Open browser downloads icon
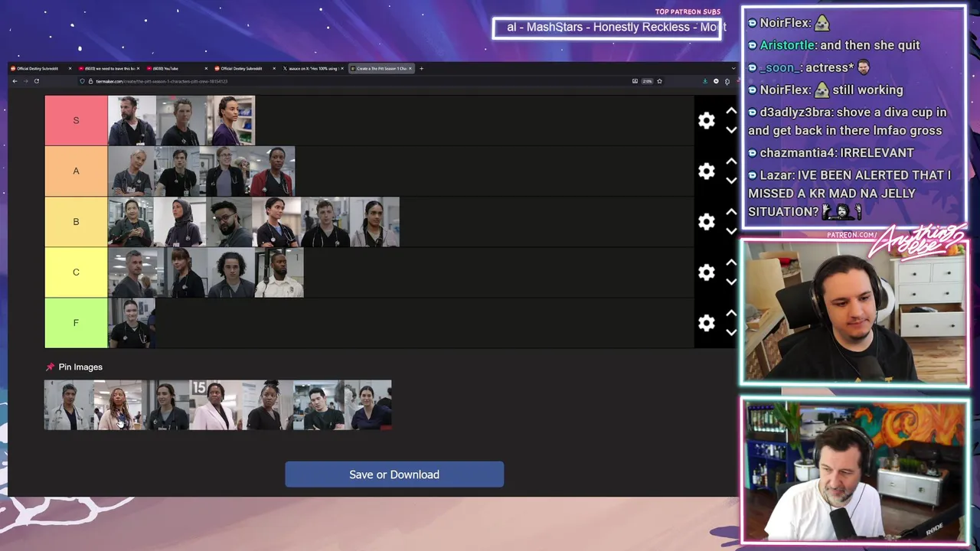Screen dimensions: 980x551 pos(705,81)
